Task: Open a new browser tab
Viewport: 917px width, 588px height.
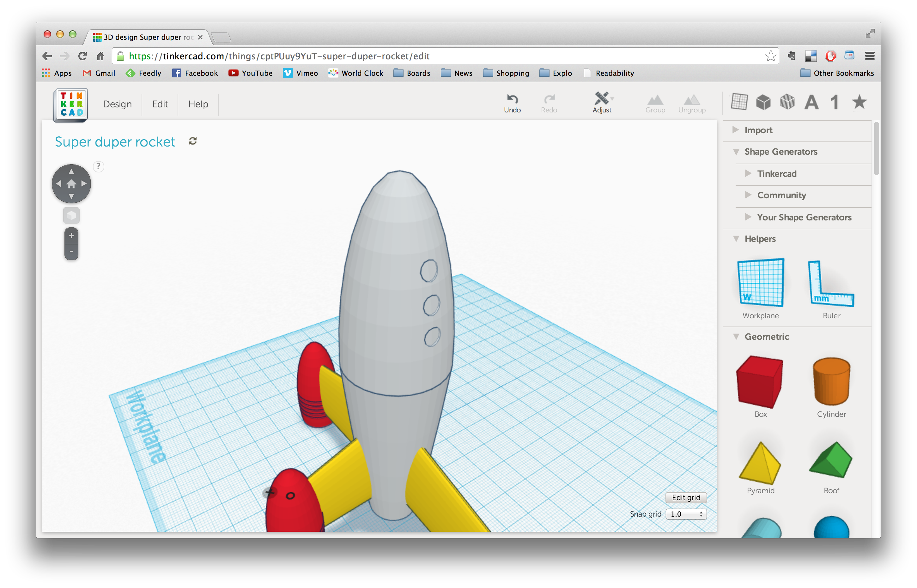Action: tap(221, 37)
